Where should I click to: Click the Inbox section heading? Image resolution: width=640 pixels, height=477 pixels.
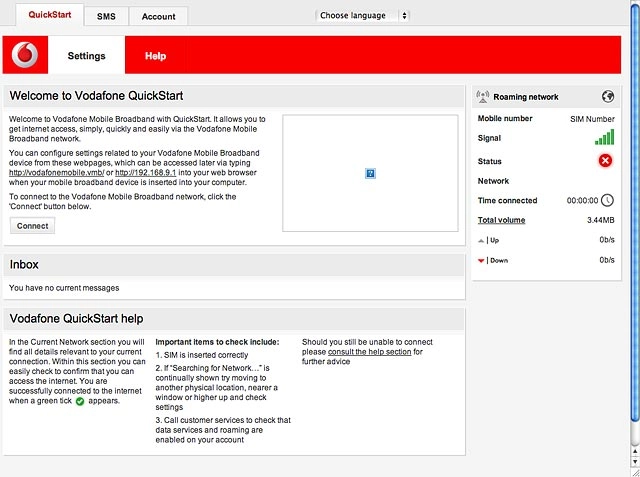24,264
